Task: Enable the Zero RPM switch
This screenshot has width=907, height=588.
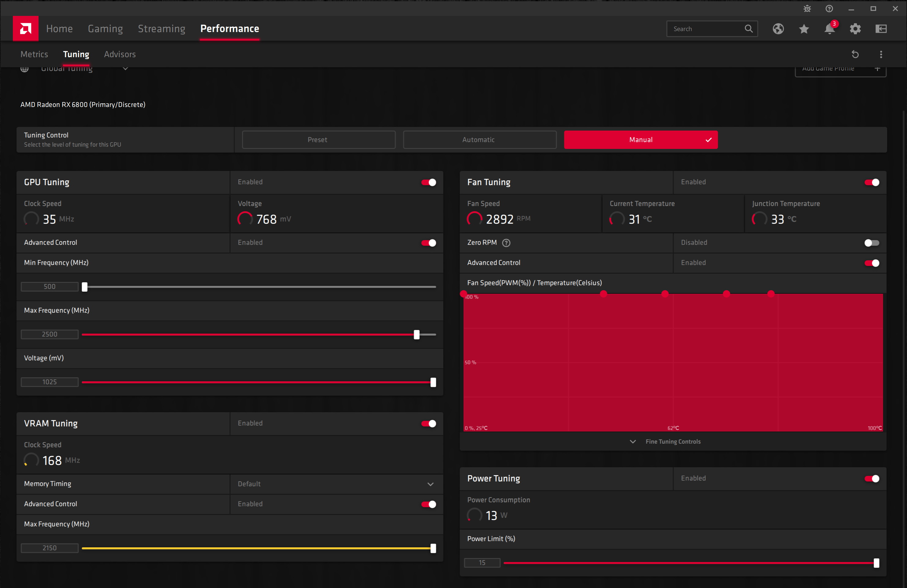Action: click(872, 243)
